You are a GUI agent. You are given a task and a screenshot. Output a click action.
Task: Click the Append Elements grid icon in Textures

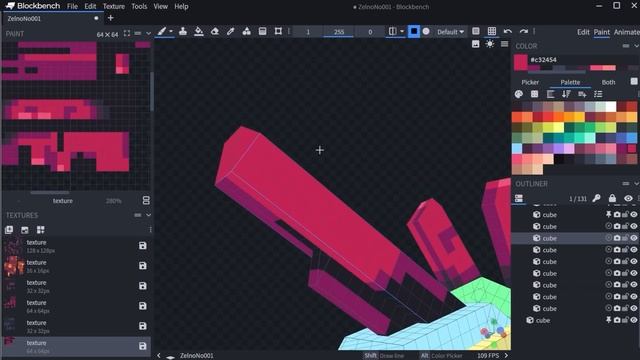tap(41, 230)
